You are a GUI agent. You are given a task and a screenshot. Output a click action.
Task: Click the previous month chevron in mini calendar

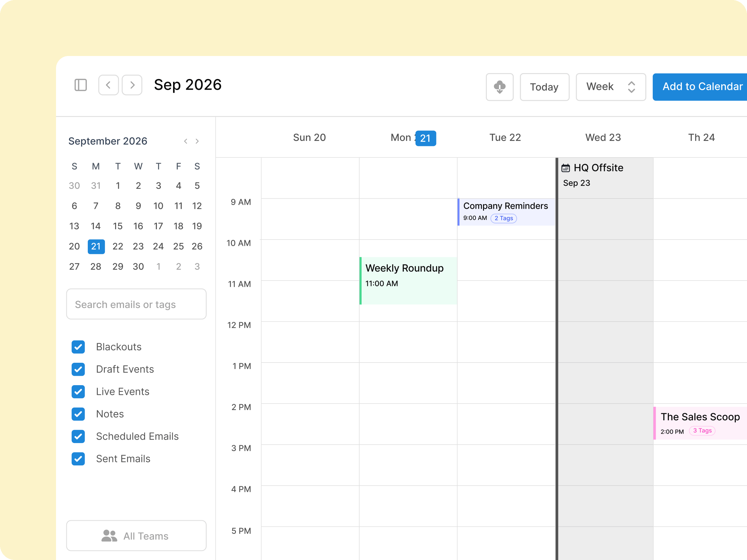coord(186,141)
